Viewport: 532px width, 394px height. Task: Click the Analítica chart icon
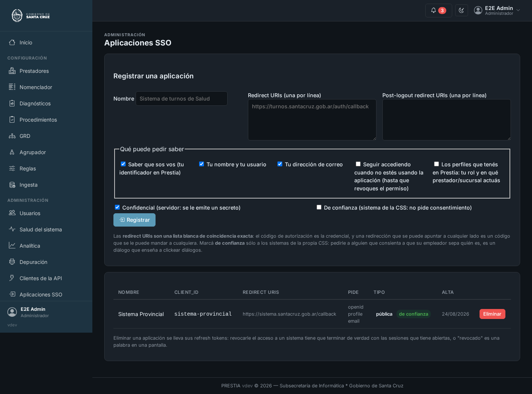pyautogui.click(x=12, y=245)
